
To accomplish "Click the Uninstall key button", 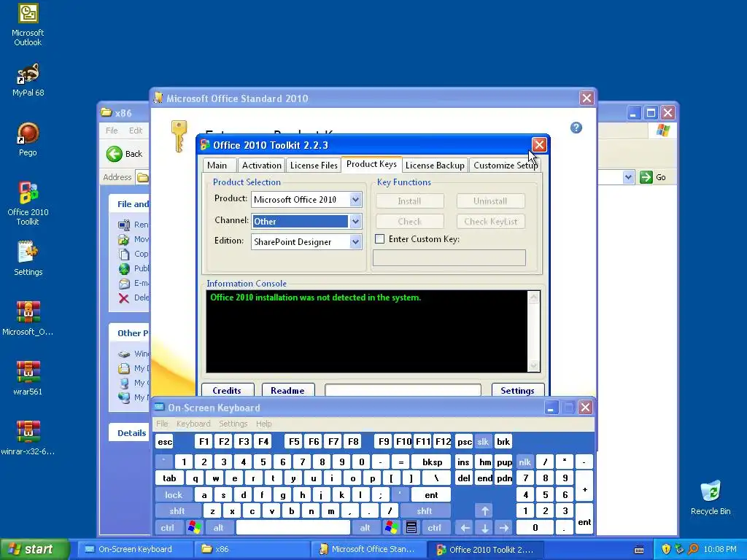I will [x=491, y=201].
